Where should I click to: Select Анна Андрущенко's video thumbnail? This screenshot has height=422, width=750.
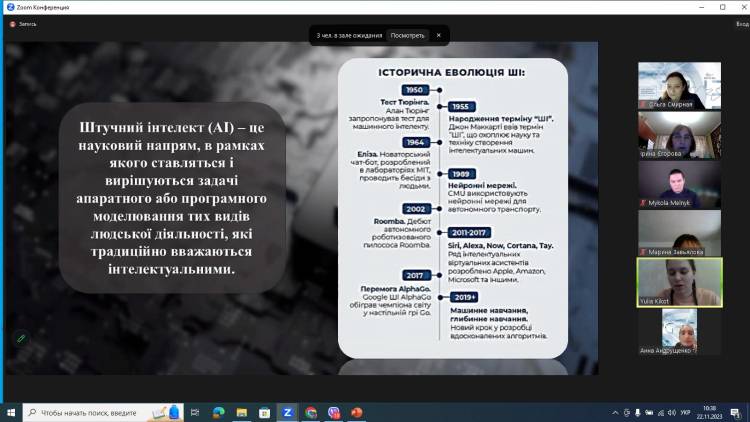(x=679, y=331)
